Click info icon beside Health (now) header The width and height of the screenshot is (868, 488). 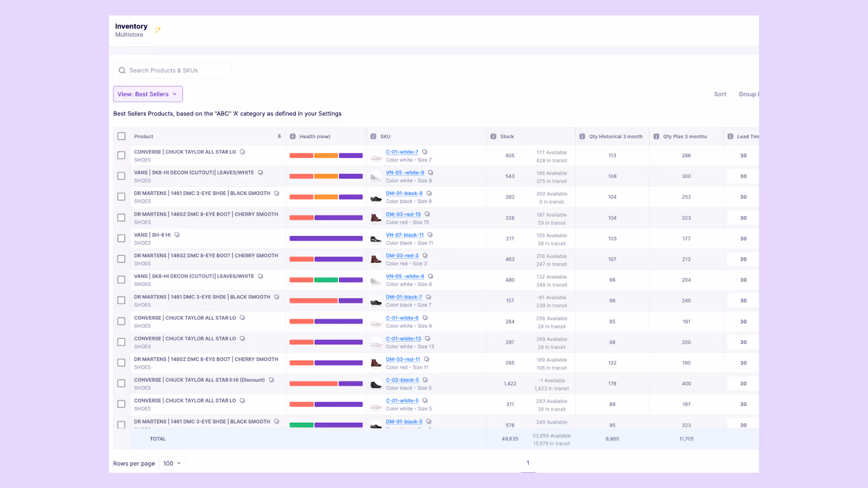click(293, 137)
